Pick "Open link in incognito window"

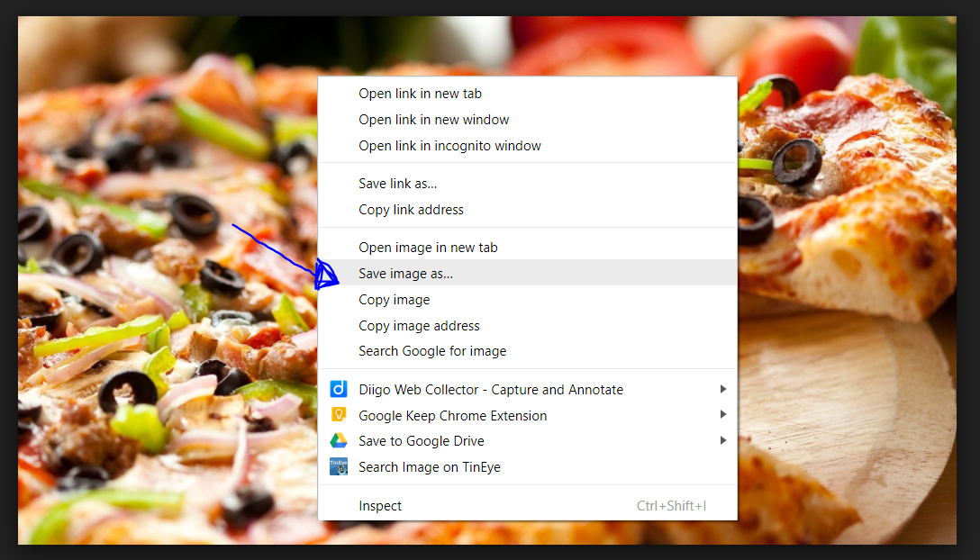[x=528, y=146]
